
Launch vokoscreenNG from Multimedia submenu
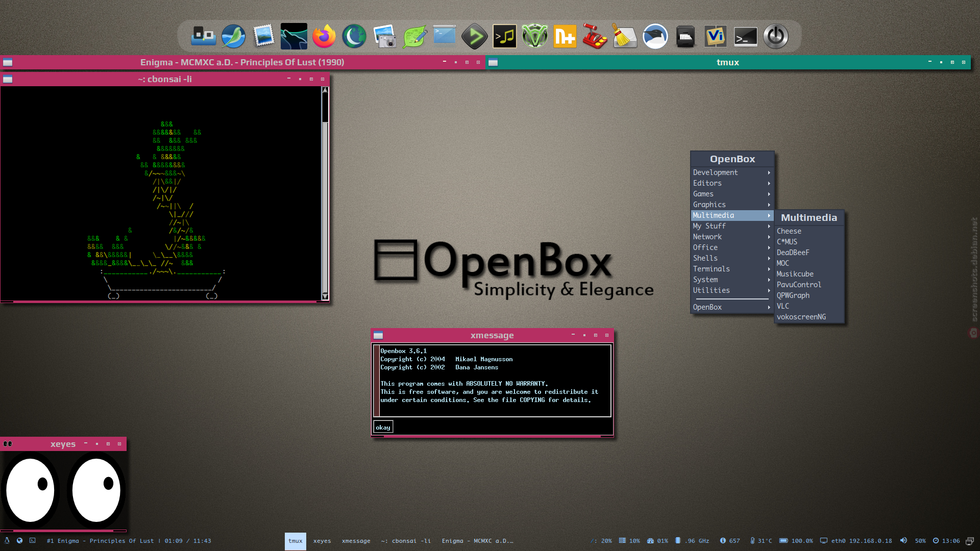click(x=809, y=317)
